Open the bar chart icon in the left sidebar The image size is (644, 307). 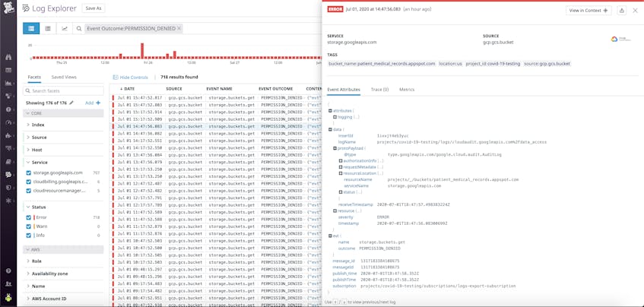pyautogui.click(x=8, y=84)
